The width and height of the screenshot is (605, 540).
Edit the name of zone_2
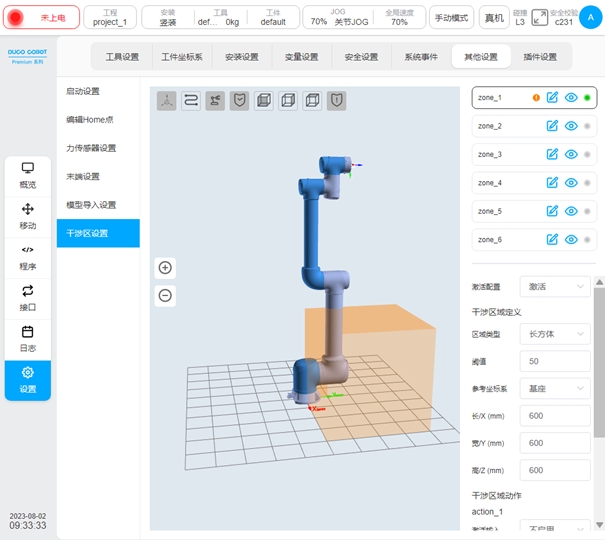tap(552, 126)
